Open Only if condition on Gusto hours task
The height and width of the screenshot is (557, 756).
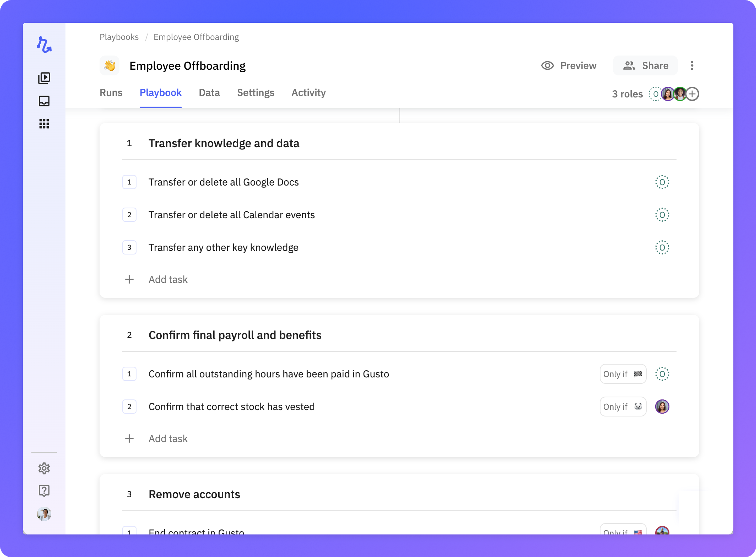[x=623, y=374]
